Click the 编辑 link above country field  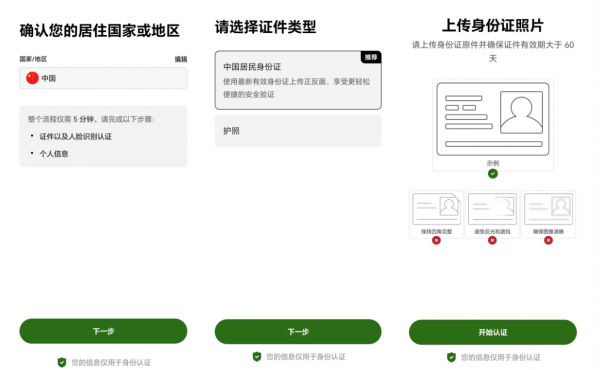pos(181,59)
